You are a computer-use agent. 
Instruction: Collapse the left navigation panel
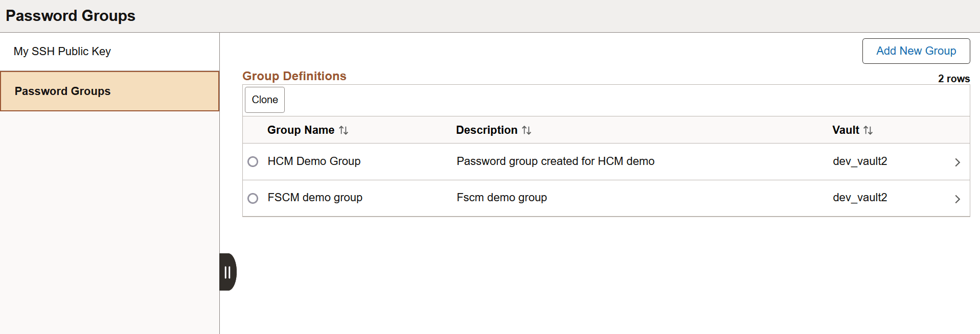point(227,272)
